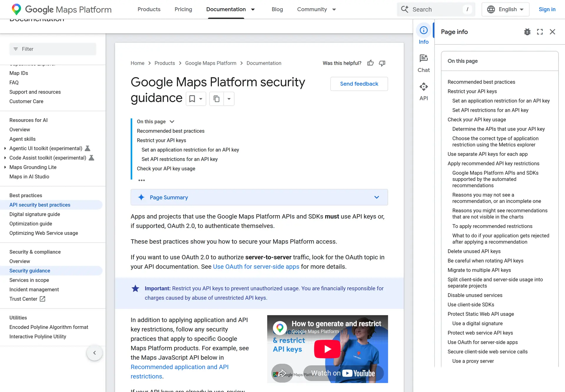The height and width of the screenshot is (392, 565).
Task: Open the Blog tab
Action: point(277,9)
